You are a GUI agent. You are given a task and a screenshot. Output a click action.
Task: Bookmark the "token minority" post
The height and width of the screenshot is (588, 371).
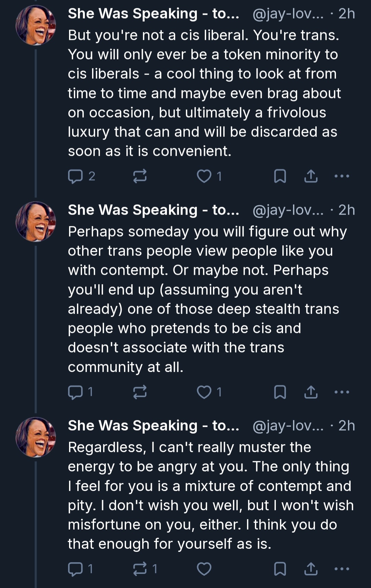click(280, 176)
